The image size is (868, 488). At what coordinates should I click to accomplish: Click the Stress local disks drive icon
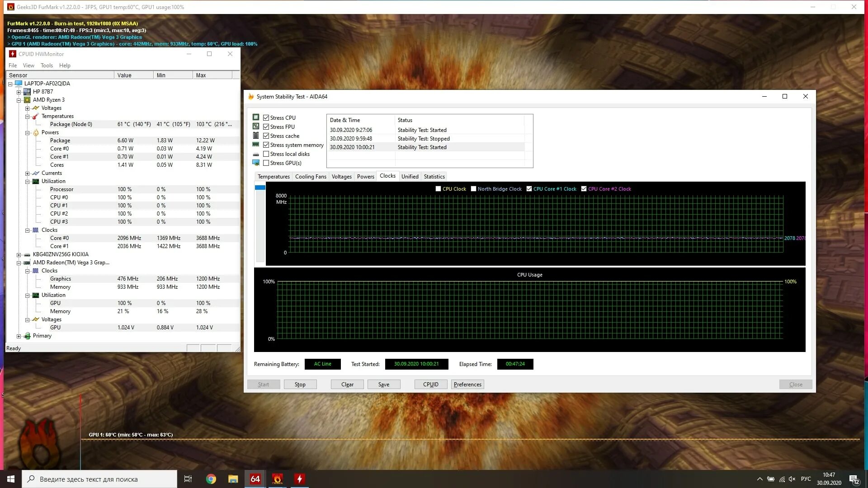pyautogui.click(x=256, y=154)
